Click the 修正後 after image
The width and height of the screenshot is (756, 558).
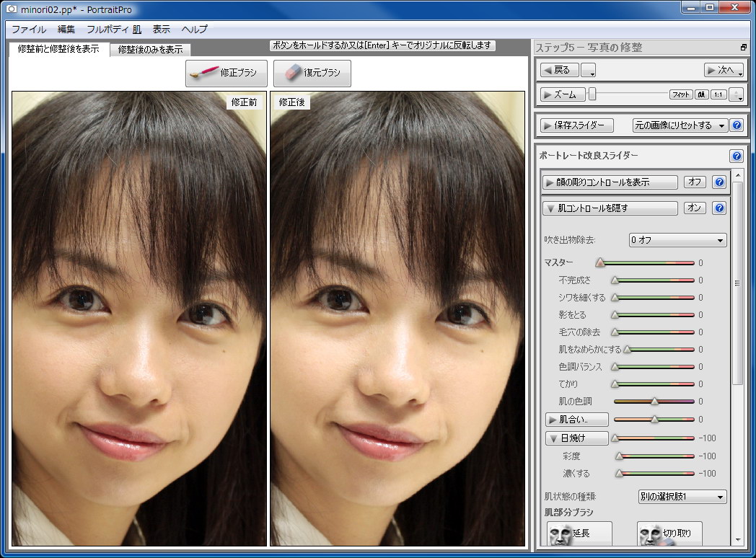[x=397, y=319]
